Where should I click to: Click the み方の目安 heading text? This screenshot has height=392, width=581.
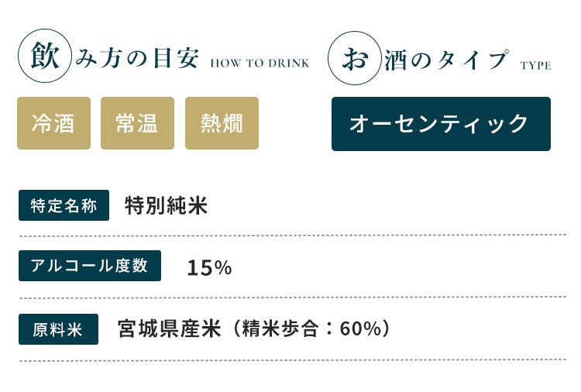click(x=137, y=58)
